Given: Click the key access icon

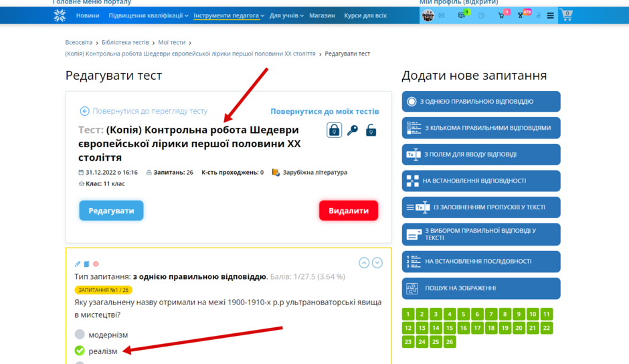Looking at the screenshot, I should pos(352,130).
